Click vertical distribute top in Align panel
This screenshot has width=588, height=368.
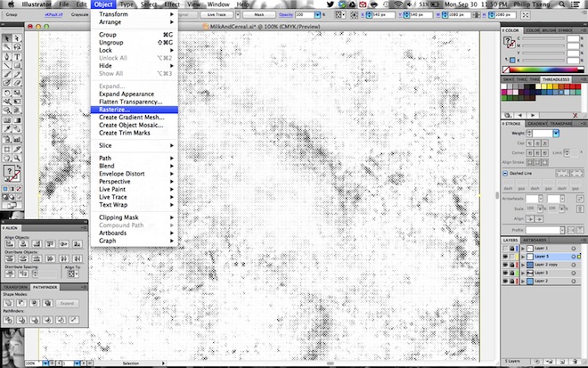point(10,258)
